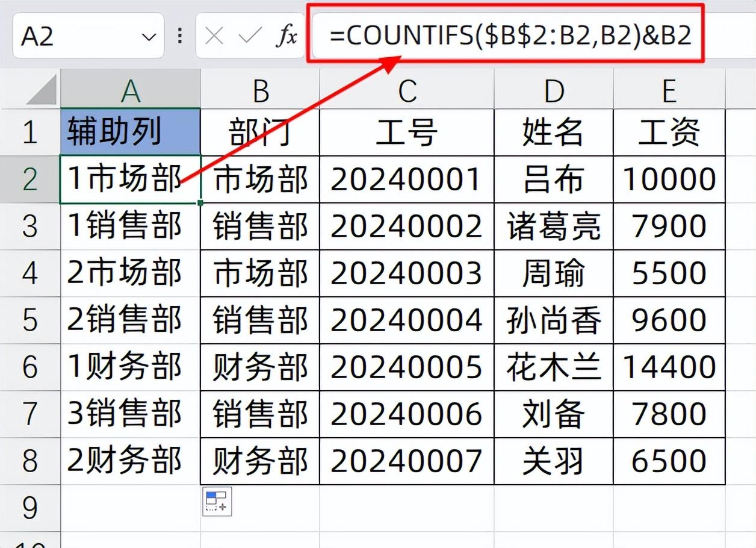The height and width of the screenshot is (548, 756).
Task: Click cell with 工号 20240005
Action: pyautogui.click(x=406, y=367)
